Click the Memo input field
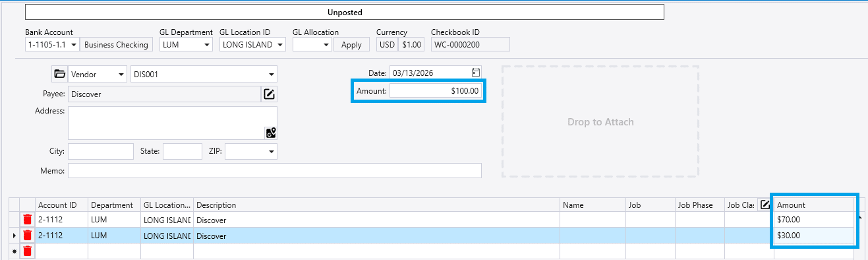This screenshot has width=868, height=260. (275, 171)
